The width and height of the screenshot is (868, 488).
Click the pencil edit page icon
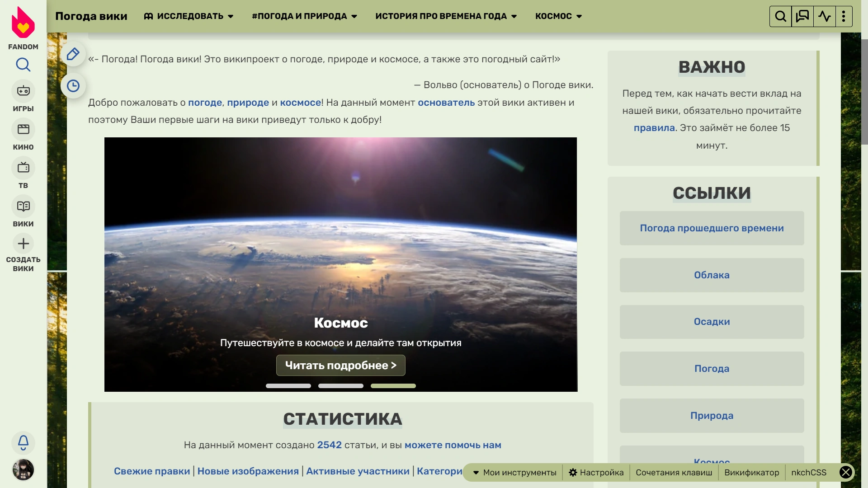pyautogui.click(x=73, y=55)
